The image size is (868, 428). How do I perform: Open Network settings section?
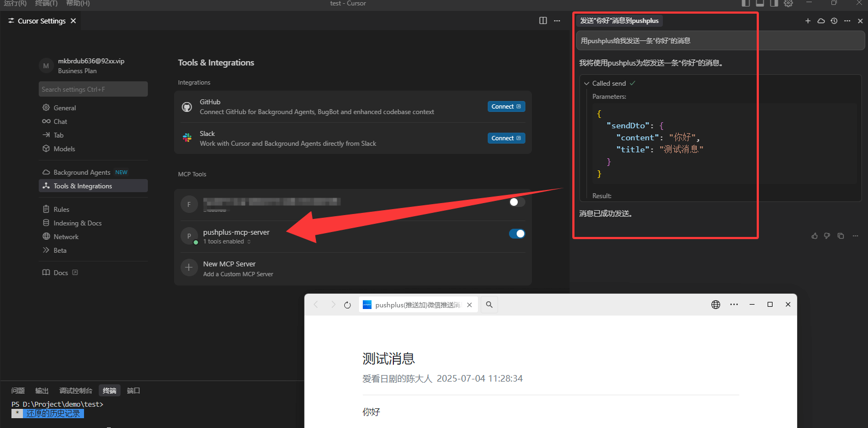pyautogui.click(x=93, y=237)
